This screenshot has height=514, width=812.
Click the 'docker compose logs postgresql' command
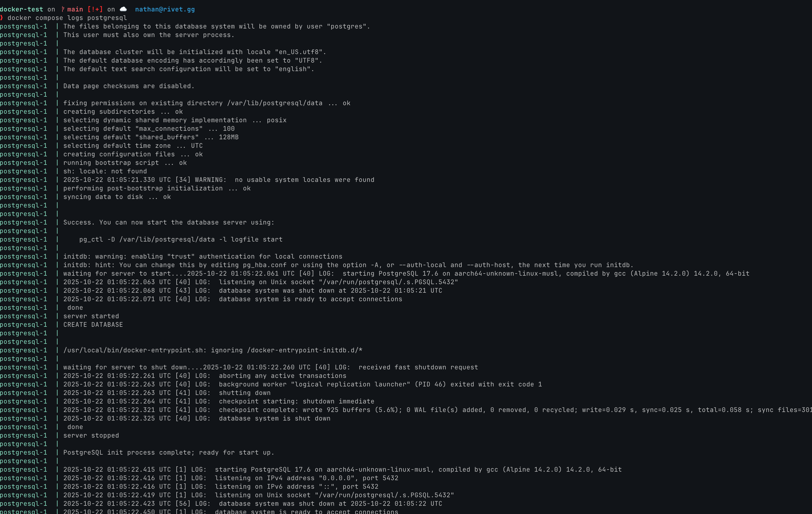point(67,18)
